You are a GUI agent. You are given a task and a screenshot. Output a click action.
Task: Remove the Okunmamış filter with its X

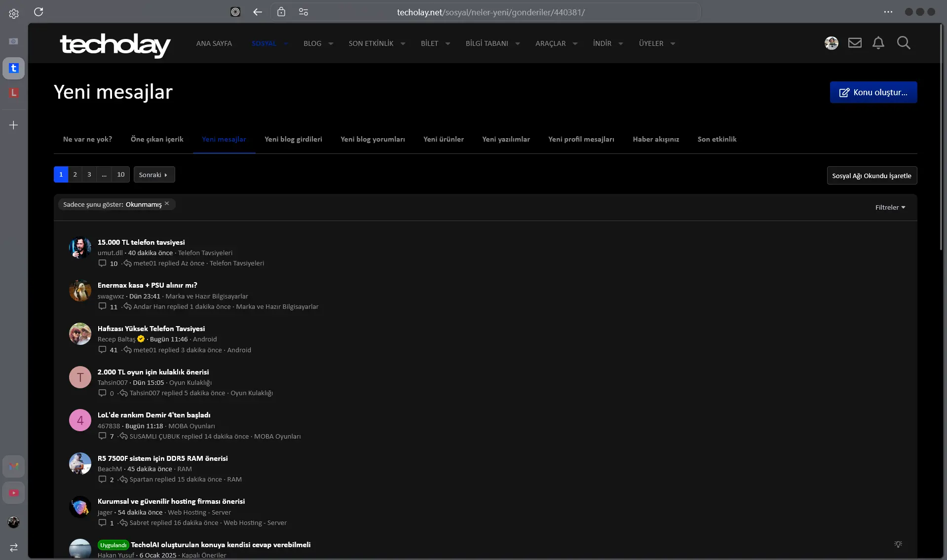167,204
